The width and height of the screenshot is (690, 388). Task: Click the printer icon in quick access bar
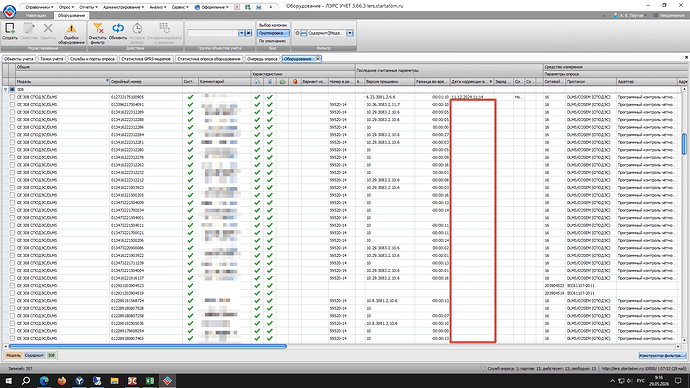tap(259, 7)
